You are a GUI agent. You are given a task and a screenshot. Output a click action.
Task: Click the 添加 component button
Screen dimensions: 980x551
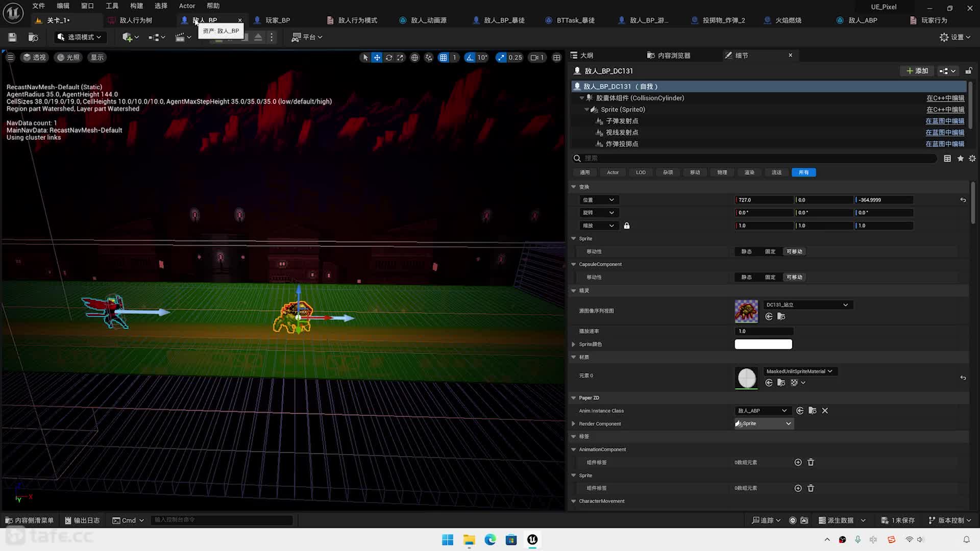pos(917,71)
